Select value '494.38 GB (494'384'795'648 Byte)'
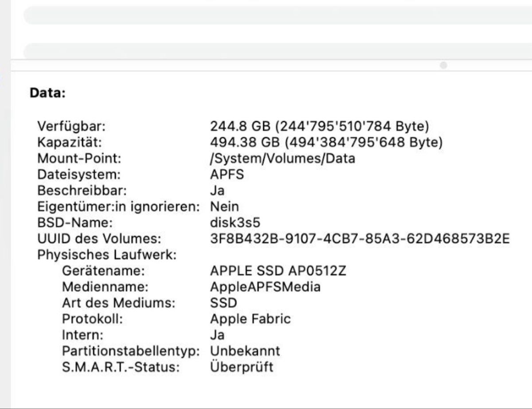 [x=326, y=143]
